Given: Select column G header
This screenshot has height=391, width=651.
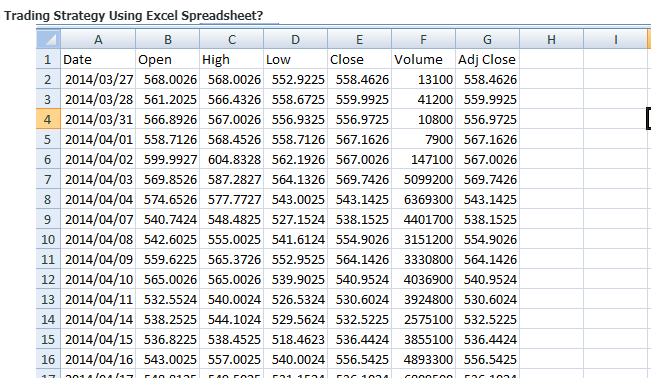Looking at the screenshot, I should pyautogui.click(x=487, y=39).
